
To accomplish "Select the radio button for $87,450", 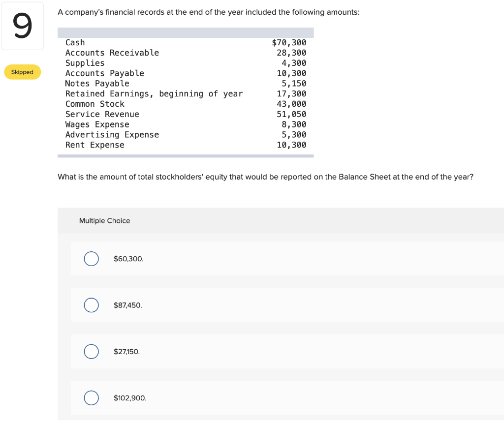I will pyautogui.click(x=91, y=305).
